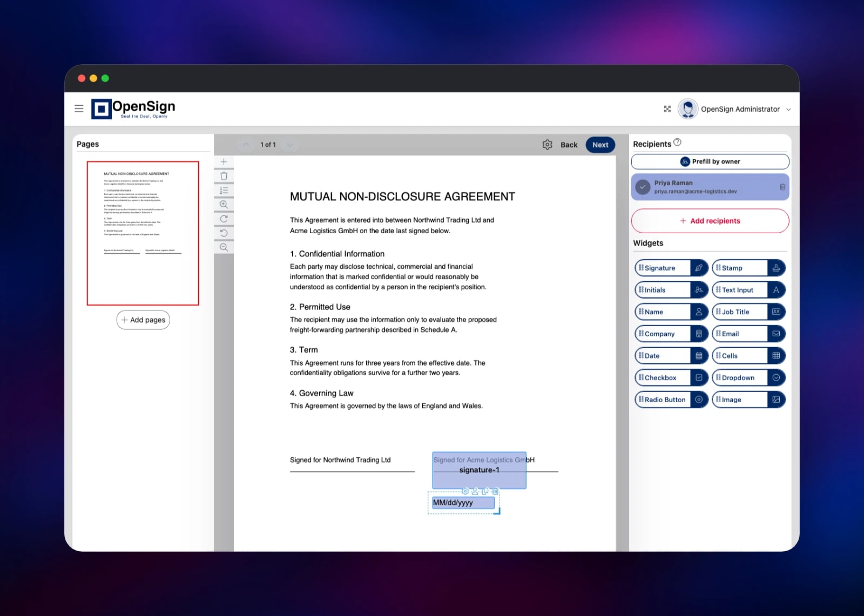Select the signature-1 field on the document
The image size is (864, 616).
[479, 470]
